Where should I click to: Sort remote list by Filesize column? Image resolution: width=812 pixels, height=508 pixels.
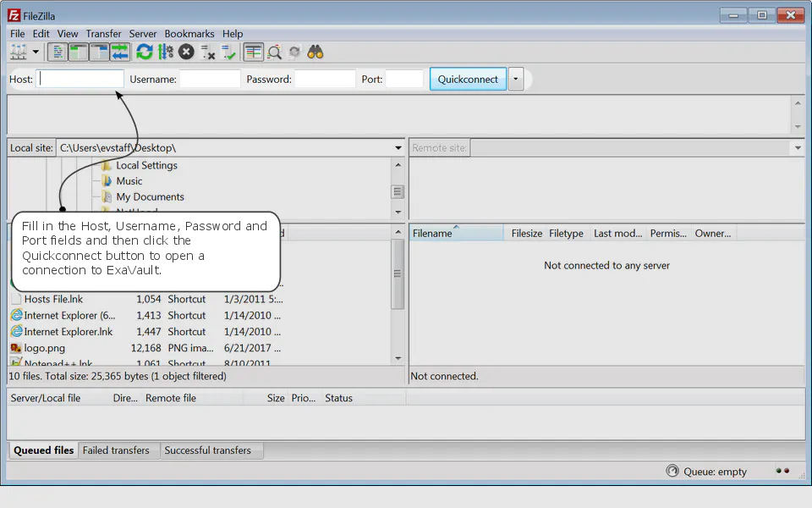pos(524,234)
